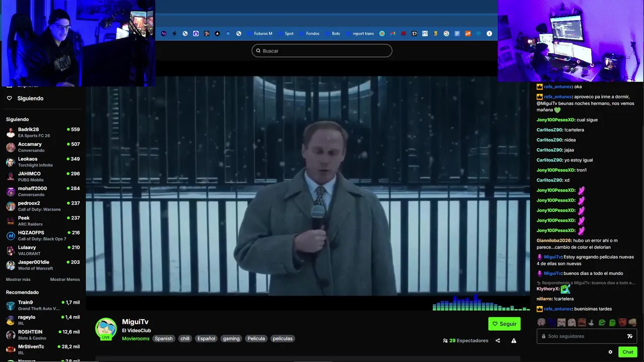The image size is (644, 362).
Task: Open Leokaos's avatar in the sidebar
Action: [11, 162]
